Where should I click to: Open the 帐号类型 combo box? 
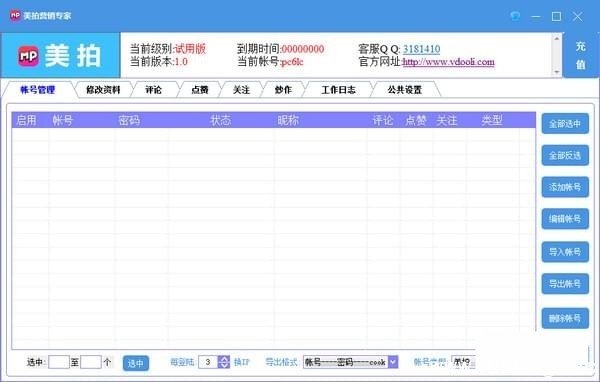tap(463, 362)
